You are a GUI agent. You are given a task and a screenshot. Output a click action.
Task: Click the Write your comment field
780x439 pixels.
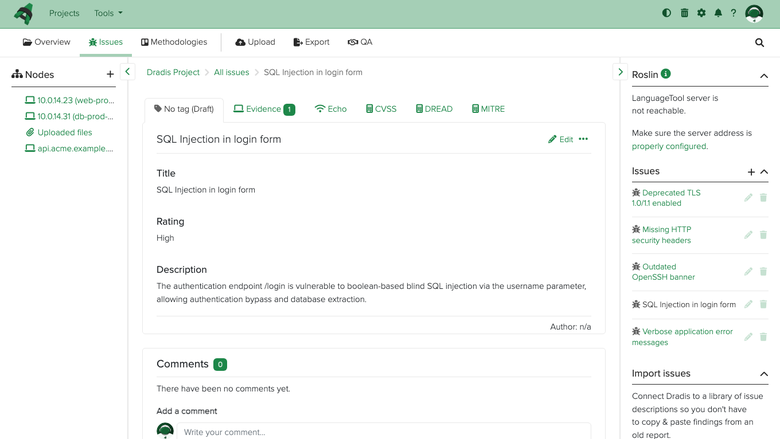tap(384, 432)
